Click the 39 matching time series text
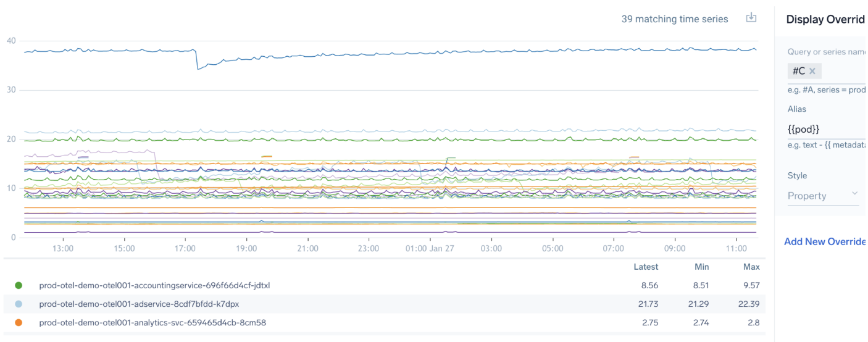Image resolution: width=868 pixels, height=342 pixels. tap(674, 19)
